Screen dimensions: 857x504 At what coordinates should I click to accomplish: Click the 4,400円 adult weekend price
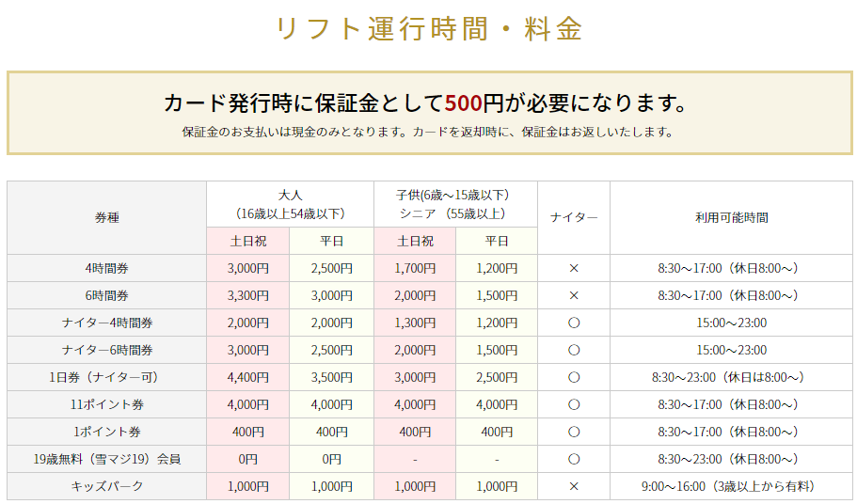248,378
